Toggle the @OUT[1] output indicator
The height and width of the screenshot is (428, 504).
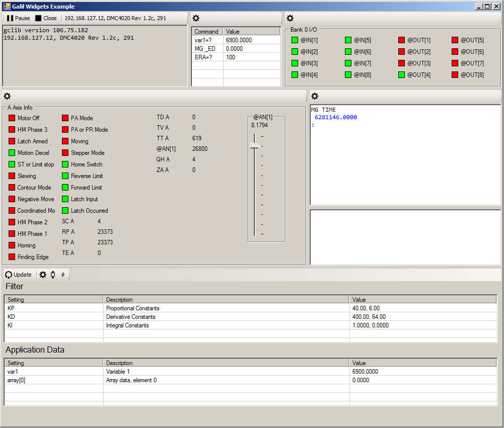tap(401, 40)
